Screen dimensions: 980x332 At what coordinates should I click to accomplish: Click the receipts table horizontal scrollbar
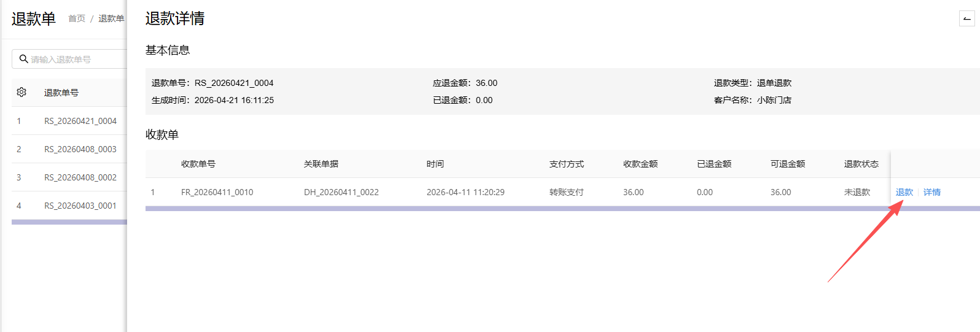[562, 209]
